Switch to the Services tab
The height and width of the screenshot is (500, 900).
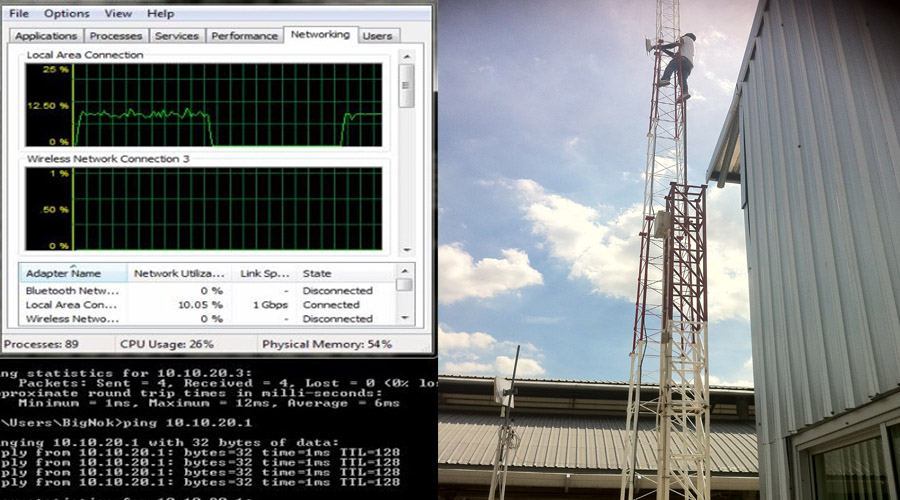point(177,36)
